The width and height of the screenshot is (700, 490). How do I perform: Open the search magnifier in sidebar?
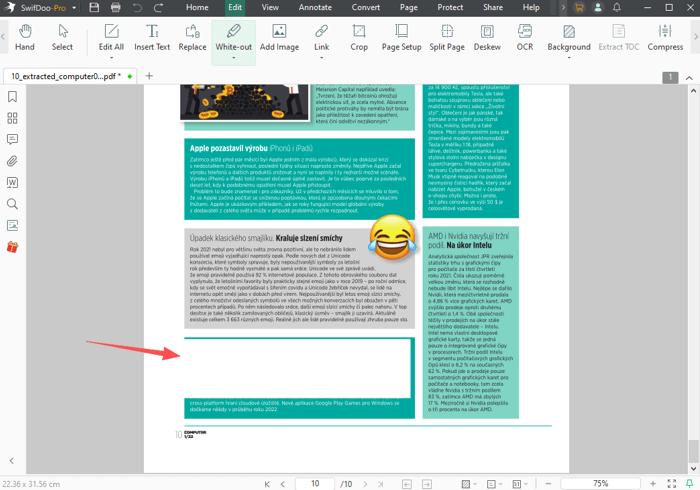[12, 204]
